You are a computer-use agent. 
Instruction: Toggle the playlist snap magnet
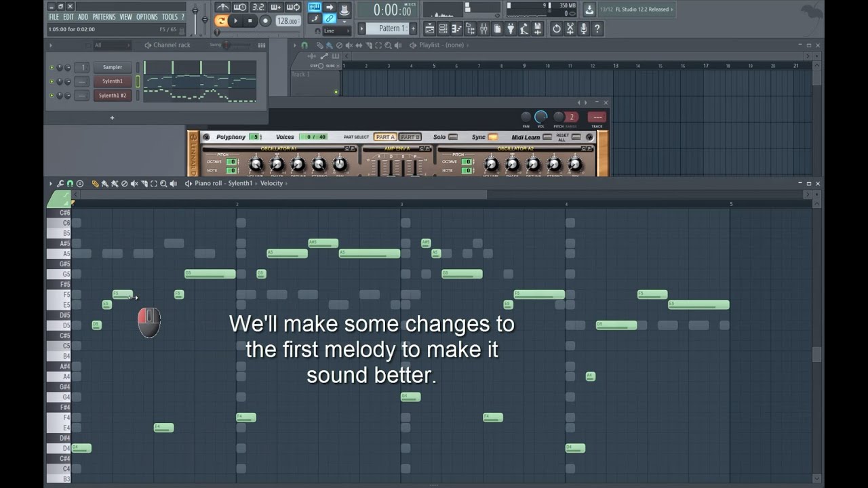coord(304,45)
